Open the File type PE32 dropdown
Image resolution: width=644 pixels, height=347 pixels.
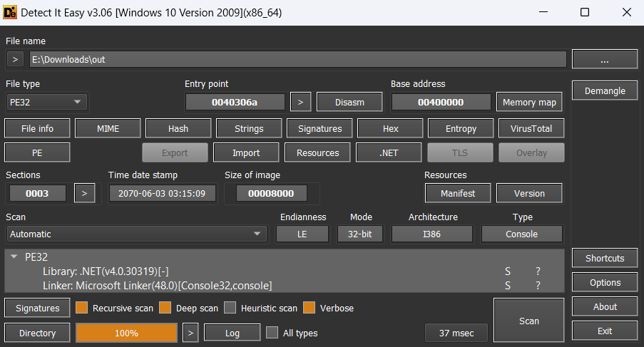click(46, 102)
